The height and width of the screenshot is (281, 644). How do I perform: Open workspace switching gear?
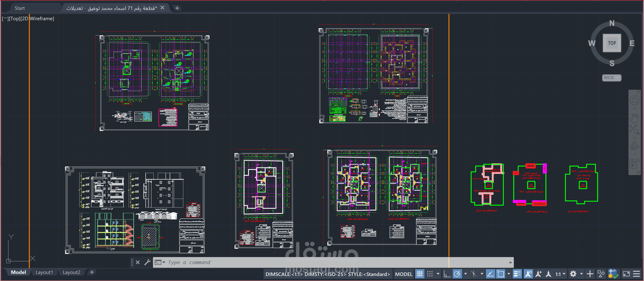tap(573, 274)
